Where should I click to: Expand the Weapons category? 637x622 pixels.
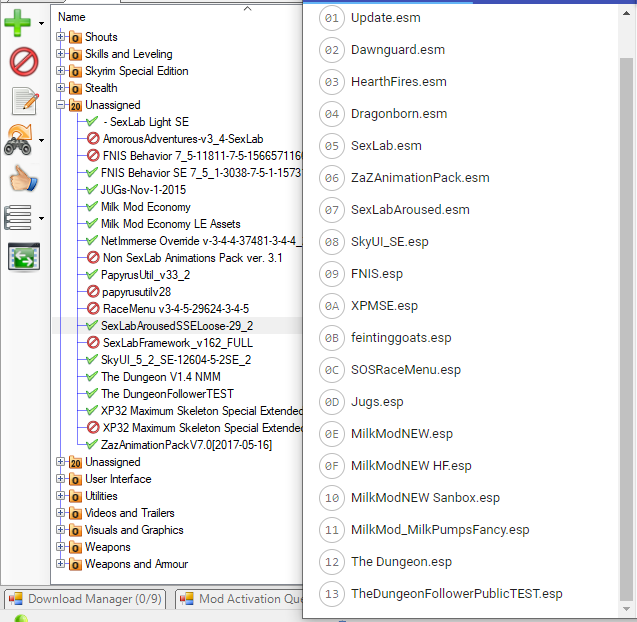click(60, 547)
